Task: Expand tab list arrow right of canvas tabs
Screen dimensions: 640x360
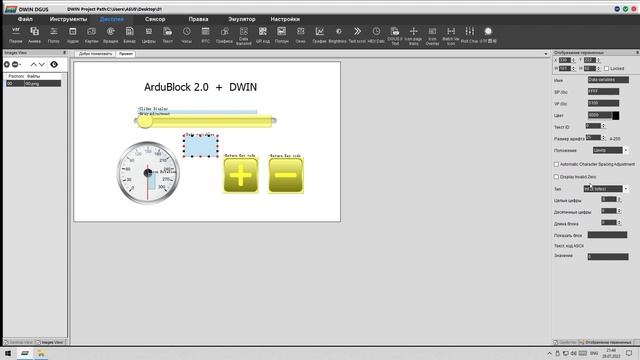Action: (x=546, y=54)
